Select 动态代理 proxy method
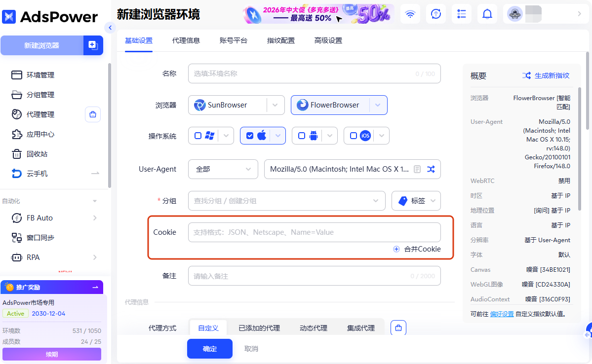Screen dimensions: 592x364 coord(314,328)
